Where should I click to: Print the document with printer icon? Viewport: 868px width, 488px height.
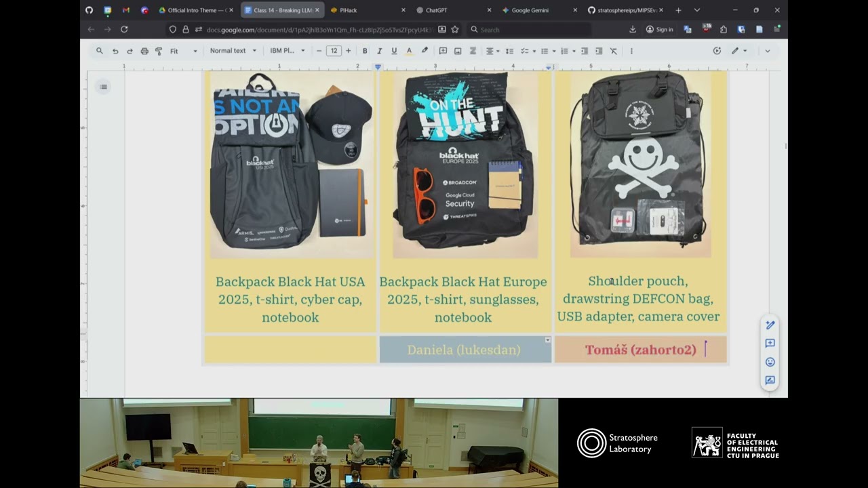pos(144,51)
